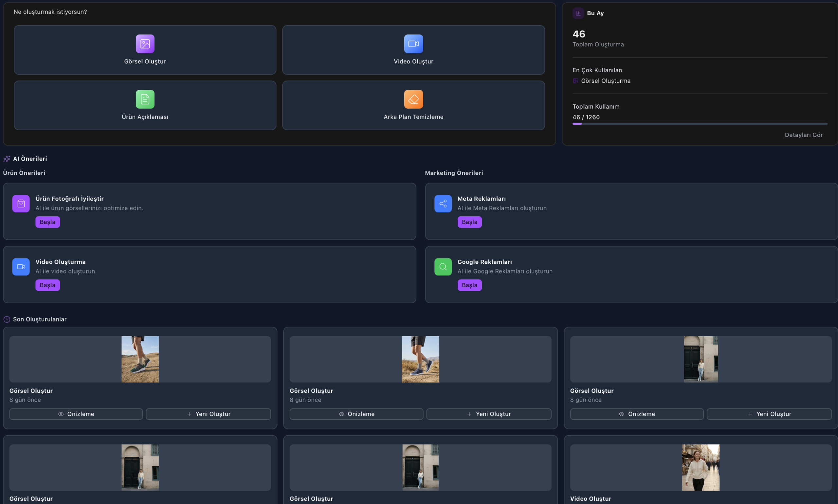This screenshot has height=504, width=838.
Task: Click the purple Görsel Oluştur image icon
Action: click(x=145, y=44)
